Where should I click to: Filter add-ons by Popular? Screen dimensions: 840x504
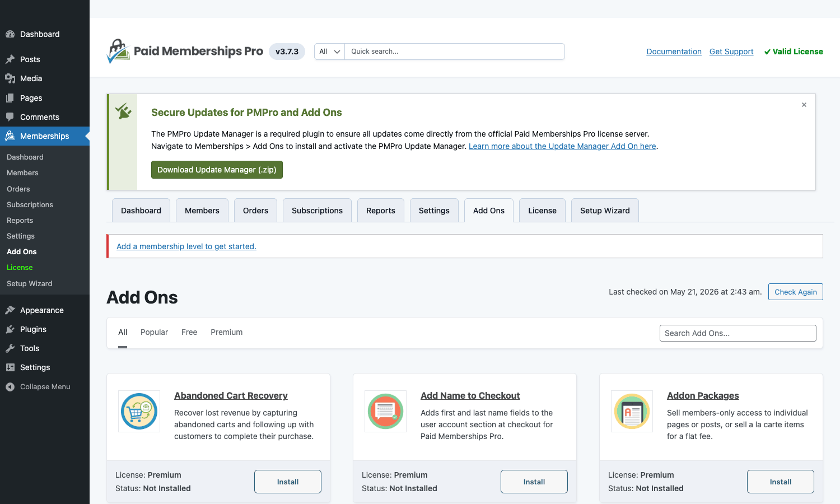coord(154,333)
